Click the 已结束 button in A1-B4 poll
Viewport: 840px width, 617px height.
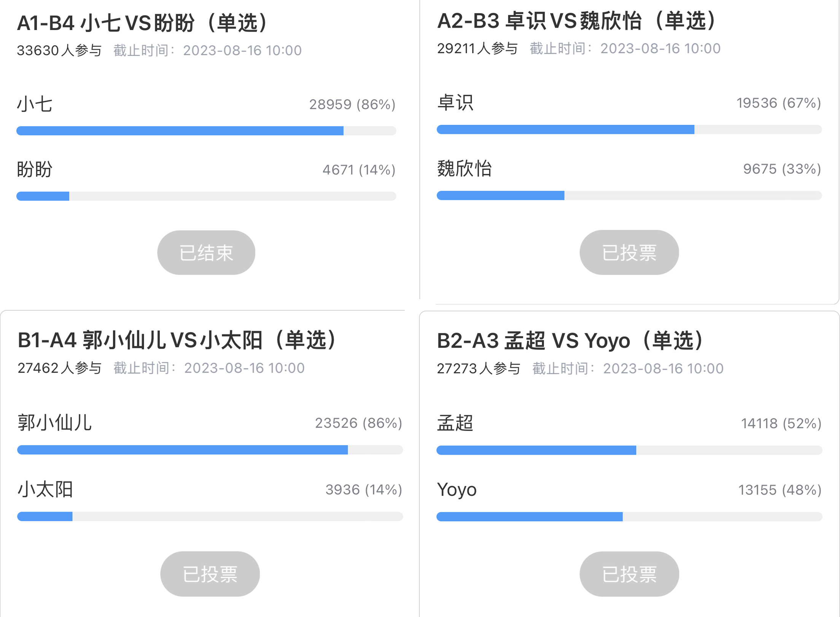pyautogui.click(x=206, y=252)
